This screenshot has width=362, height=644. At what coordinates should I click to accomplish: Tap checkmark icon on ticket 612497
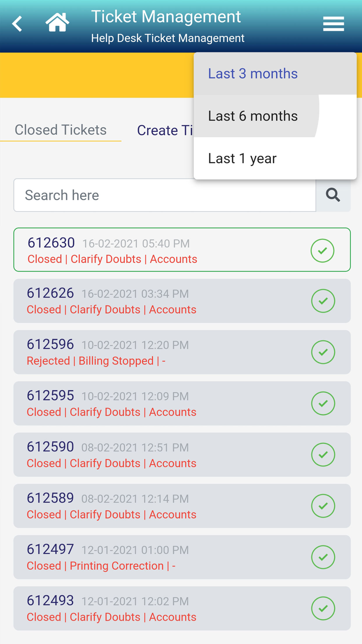(x=323, y=557)
